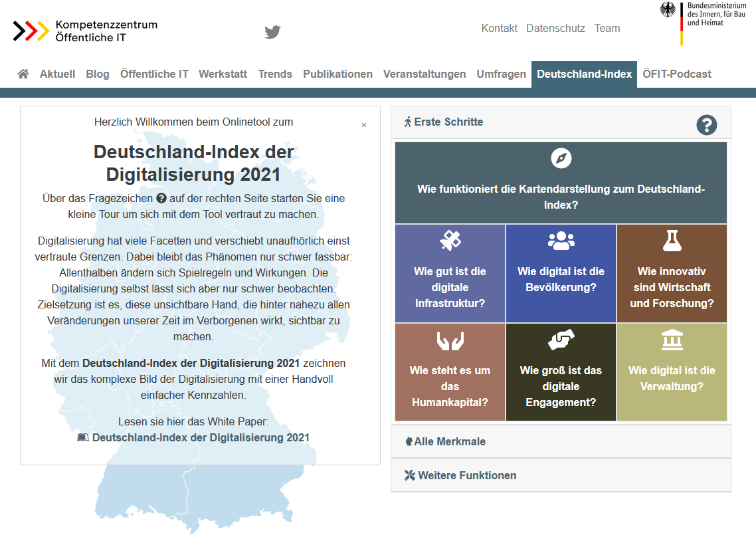Screen dimensions: 756x545
Task: Click 'Herzlich Willkommen beim Onlinetool zum' text
Action: 193,122
